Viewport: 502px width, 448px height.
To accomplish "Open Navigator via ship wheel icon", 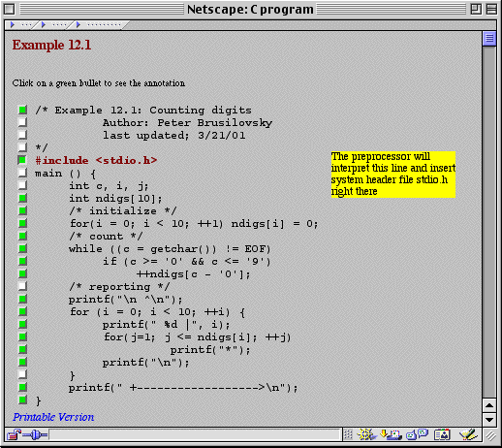I will click(366, 434).
